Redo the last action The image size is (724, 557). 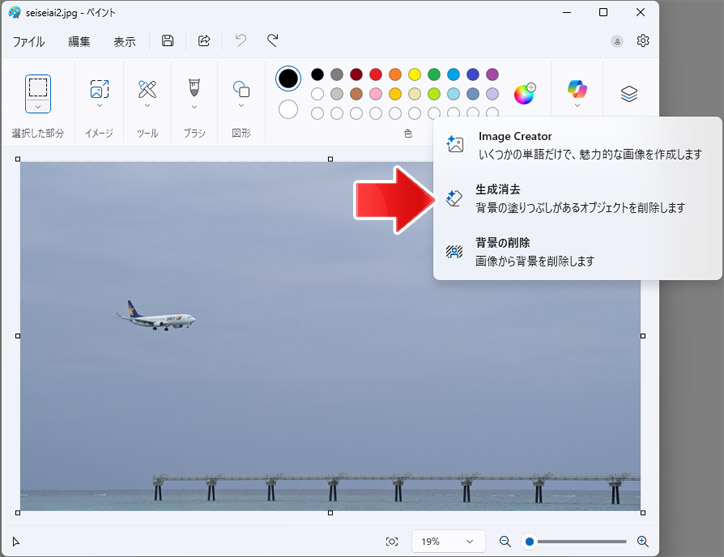273,41
